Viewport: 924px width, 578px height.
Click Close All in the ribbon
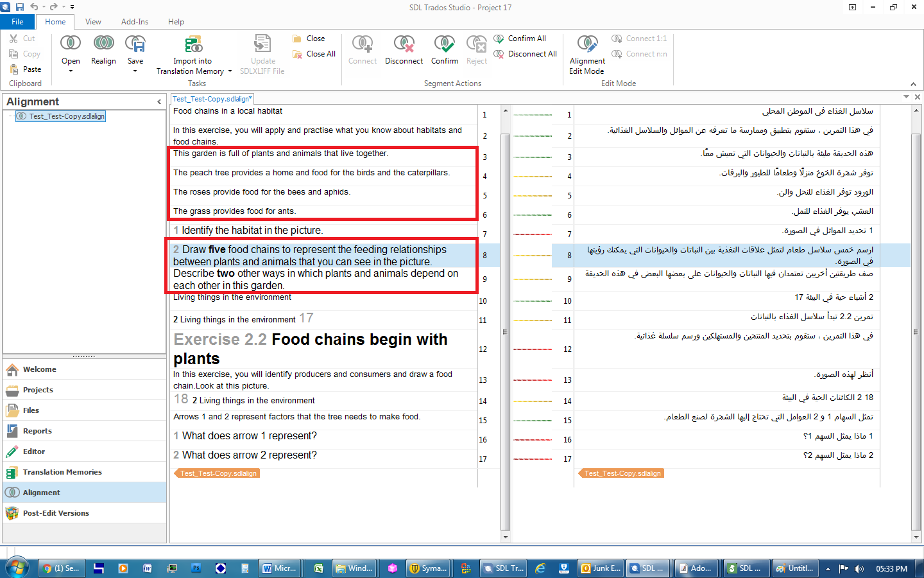coord(314,54)
